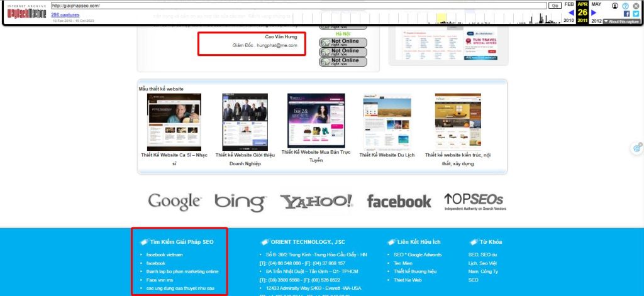644x296 pixels.
Task: Click the Liên Kết Hữu Ích footer heading
Action: click(418, 242)
